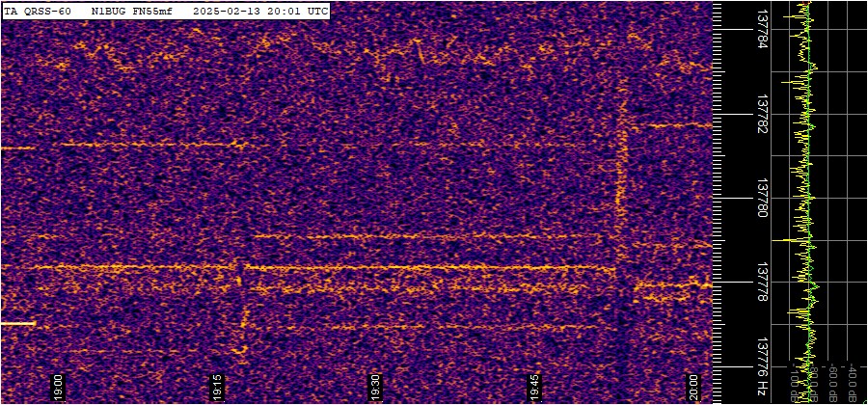Click the 19:15 time marker

(x=218, y=385)
